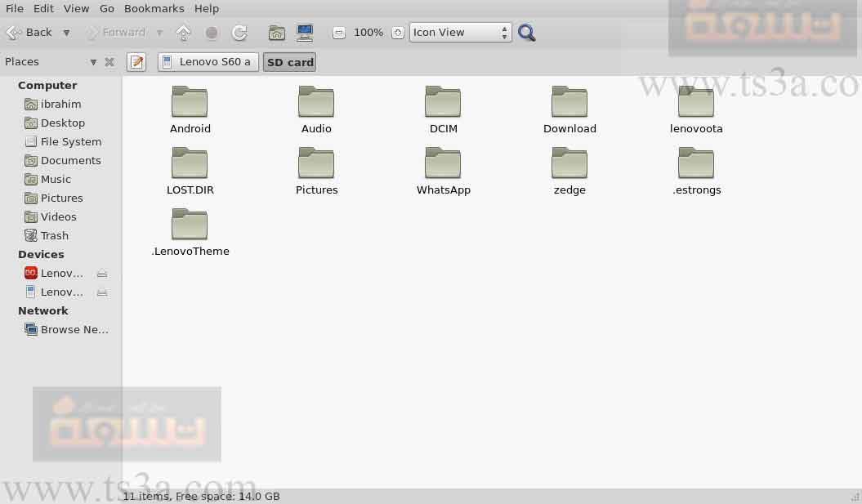The width and height of the screenshot is (862, 504).
Task: Open the Icon View mode dropdown
Action: [x=461, y=33]
